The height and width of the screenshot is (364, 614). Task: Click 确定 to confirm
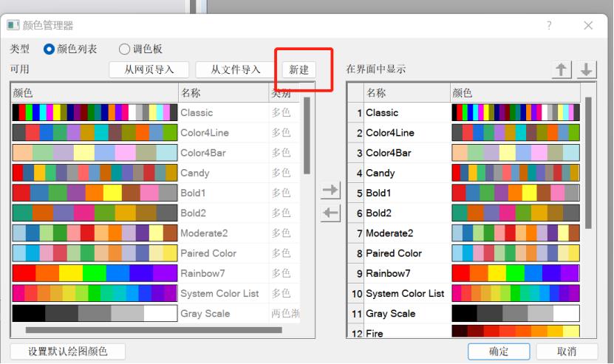499,351
